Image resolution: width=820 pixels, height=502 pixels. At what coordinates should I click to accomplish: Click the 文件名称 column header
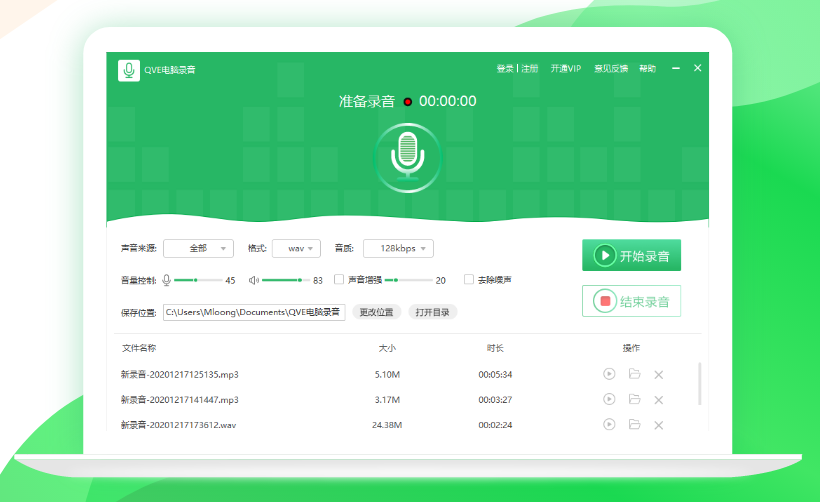click(x=139, y=348)
